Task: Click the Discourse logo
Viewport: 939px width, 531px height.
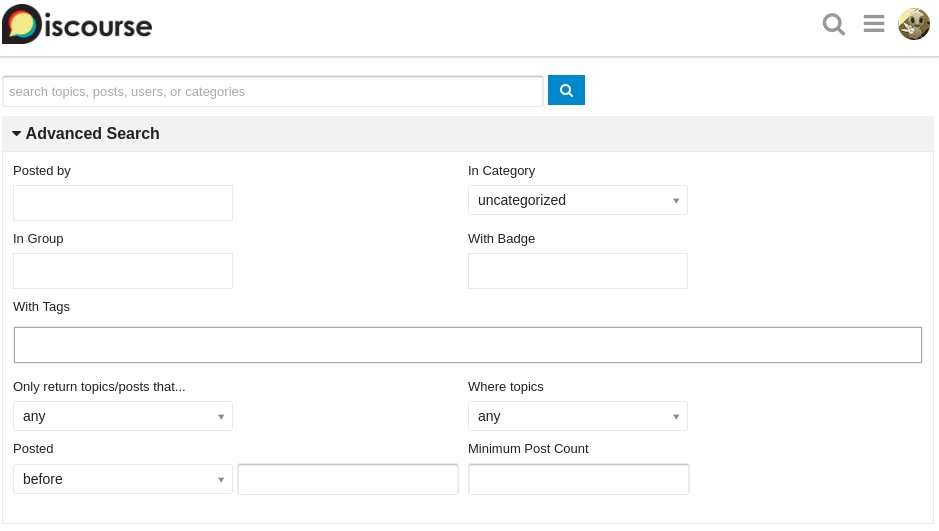Action: pos(77,24)
